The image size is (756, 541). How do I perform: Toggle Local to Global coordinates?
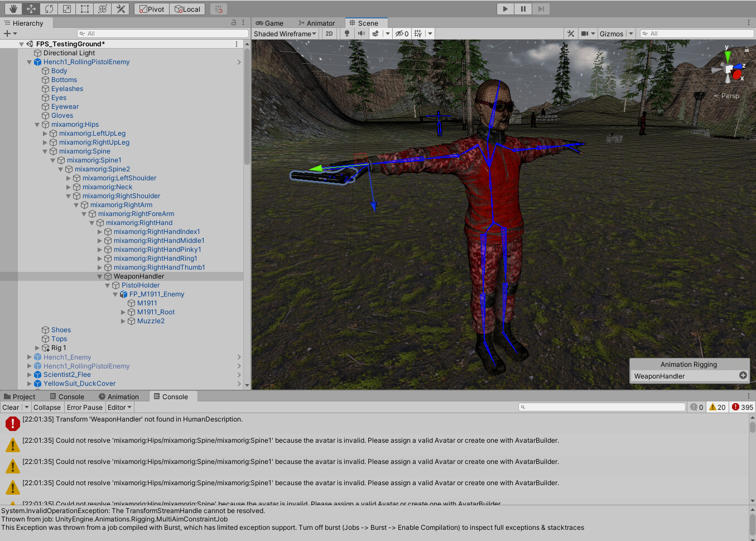[x=187, y=8]
